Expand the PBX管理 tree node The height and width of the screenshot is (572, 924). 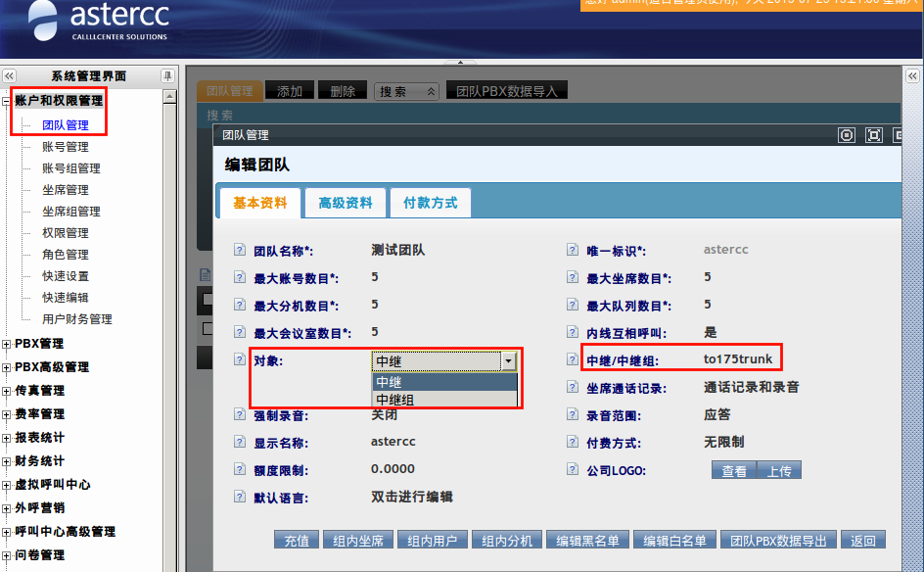click(8, 344)
